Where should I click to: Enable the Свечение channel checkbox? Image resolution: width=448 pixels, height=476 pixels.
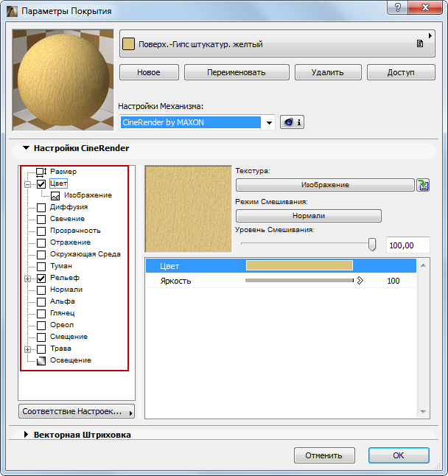(x=41, y=219)
